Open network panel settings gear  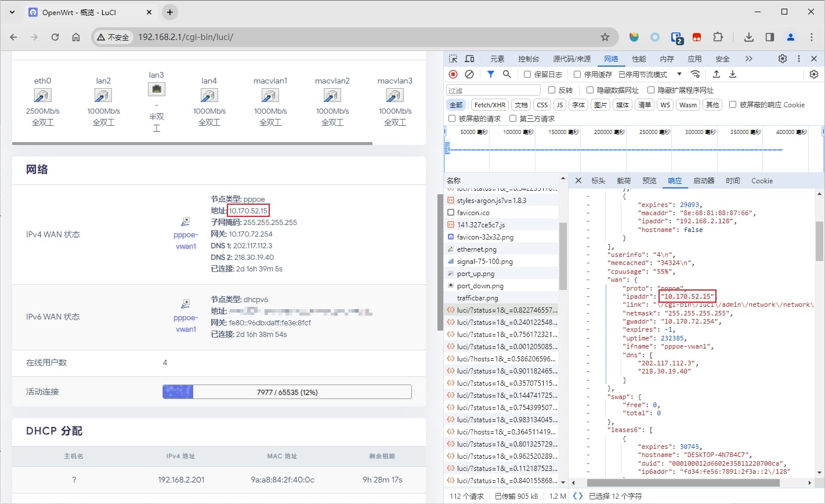(x=814, y=74)
